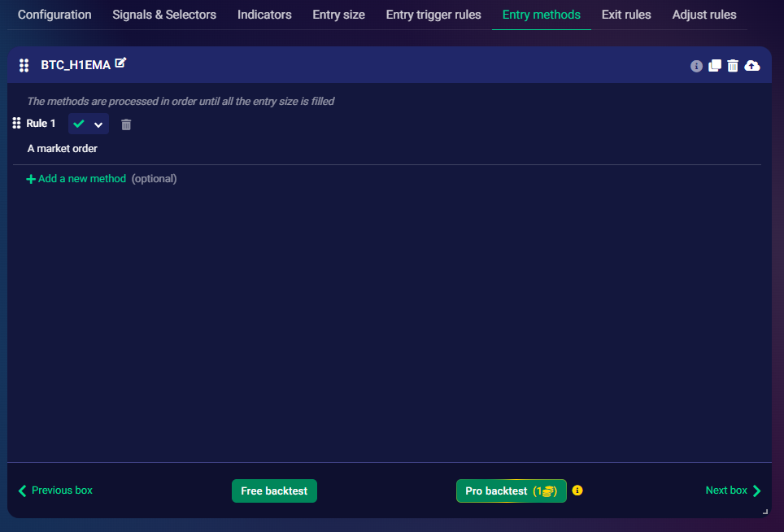Viewport: 784px width, 532px height.
Task: Open the Adjust rules tab
Action: 704,15
